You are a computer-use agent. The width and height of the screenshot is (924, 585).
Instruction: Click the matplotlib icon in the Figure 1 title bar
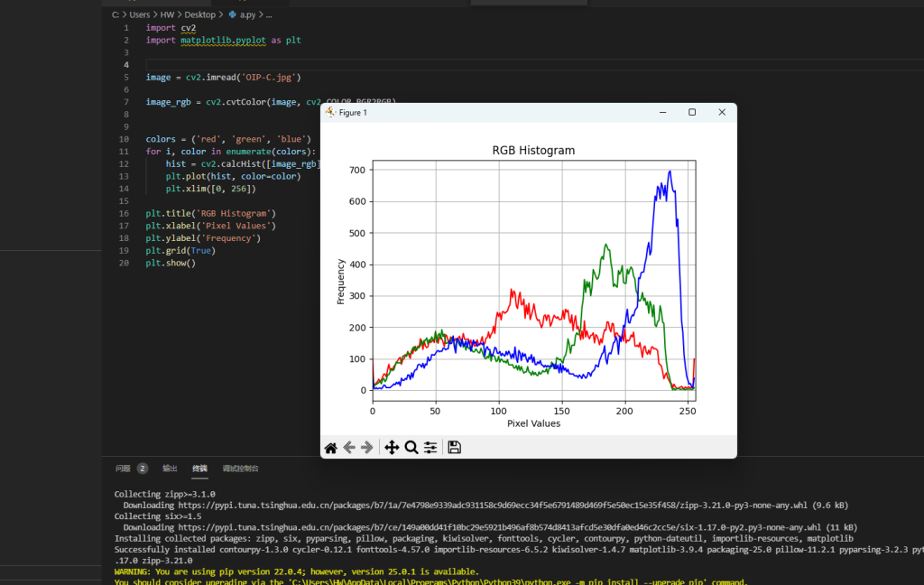pyautogui.click(x=330, y=112)
